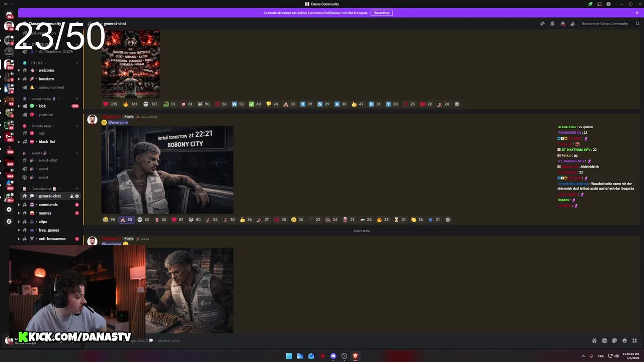Screen dimensions: 644x362
Task: Click the @everyone mention under Hier à 20:03
Action: [118, 122]
